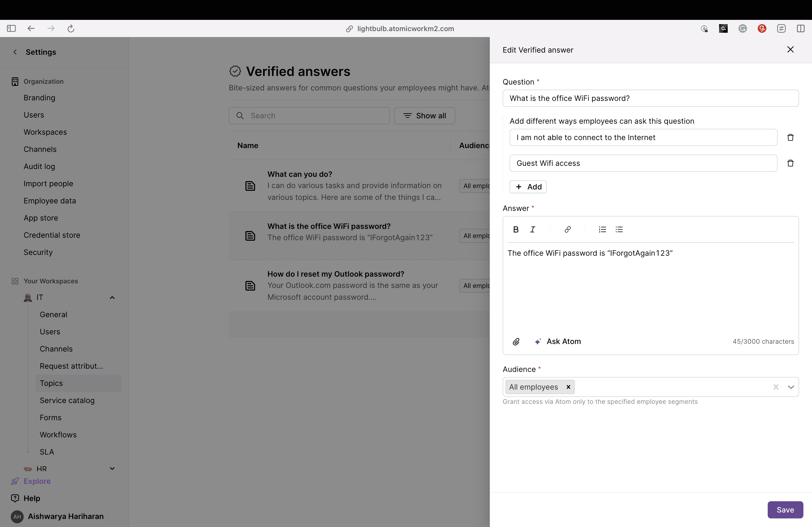This screenshot has height=527, width=812.
Task: Collapse the IT workspace section
Action: [x=112, y=298]
